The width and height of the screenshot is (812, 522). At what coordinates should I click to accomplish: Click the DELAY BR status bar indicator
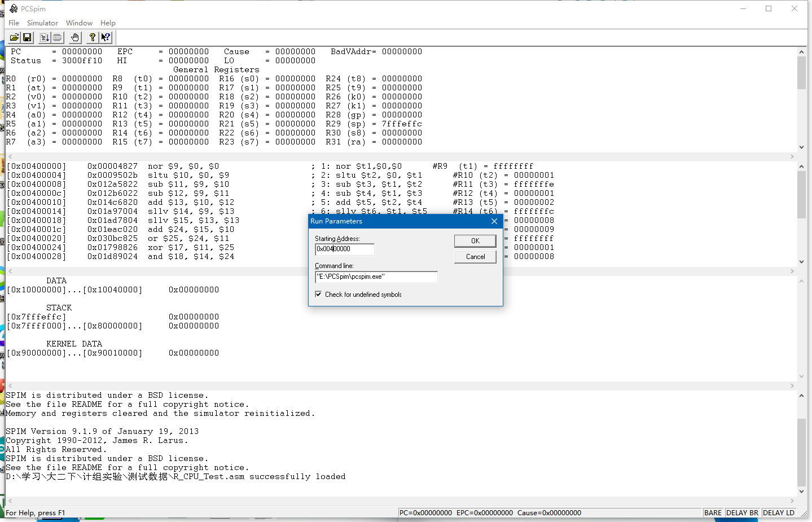click(742, 513)
